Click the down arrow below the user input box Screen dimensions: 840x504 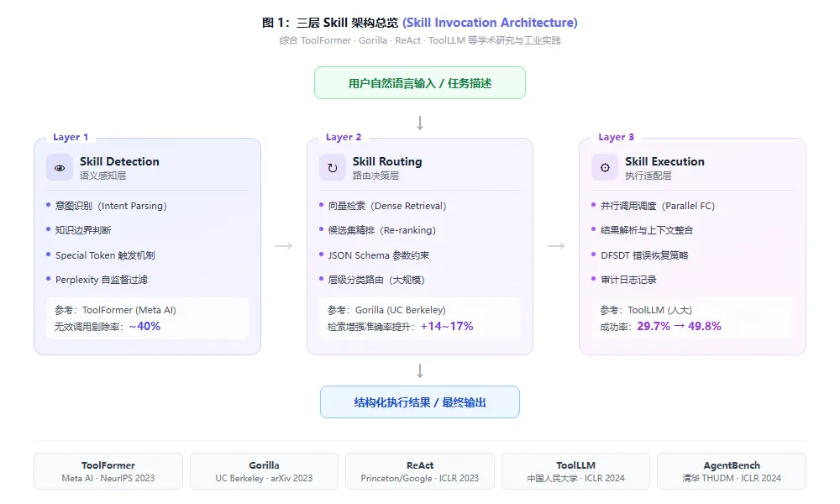pyautogui.click(x=420, y=123)
